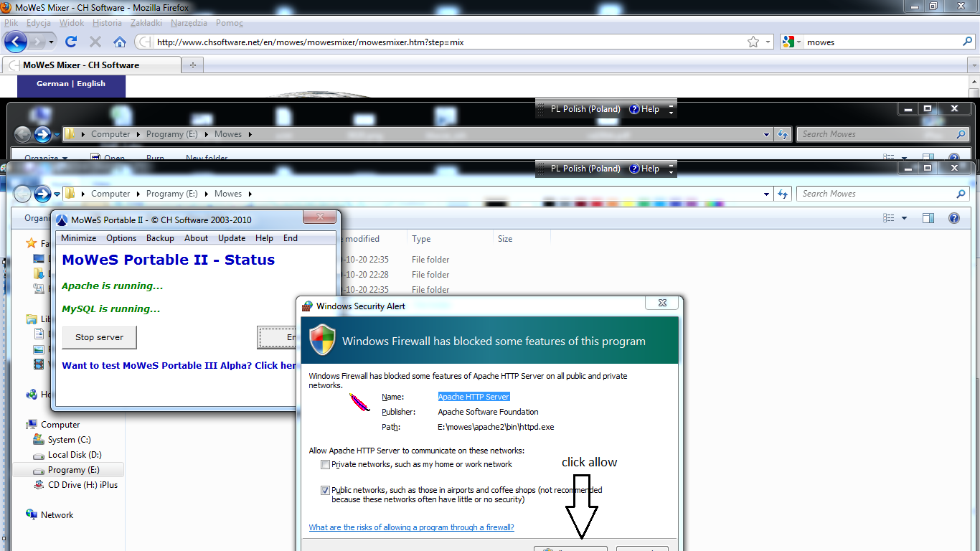
Task: Click the Favorites star icon in navigation pane
Action: [31, 243]
